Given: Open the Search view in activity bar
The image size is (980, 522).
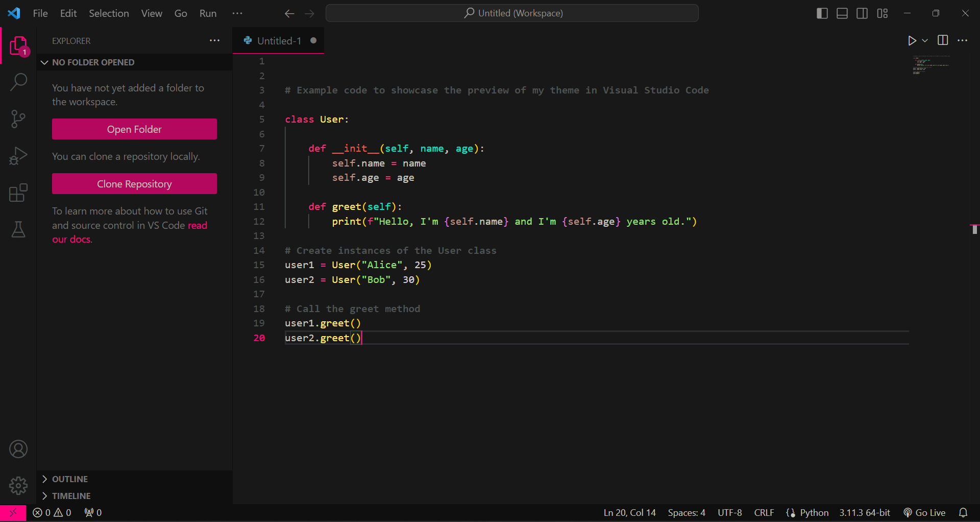Looking at the screenshot, I should pyautogui.click(x=18, y=82).
